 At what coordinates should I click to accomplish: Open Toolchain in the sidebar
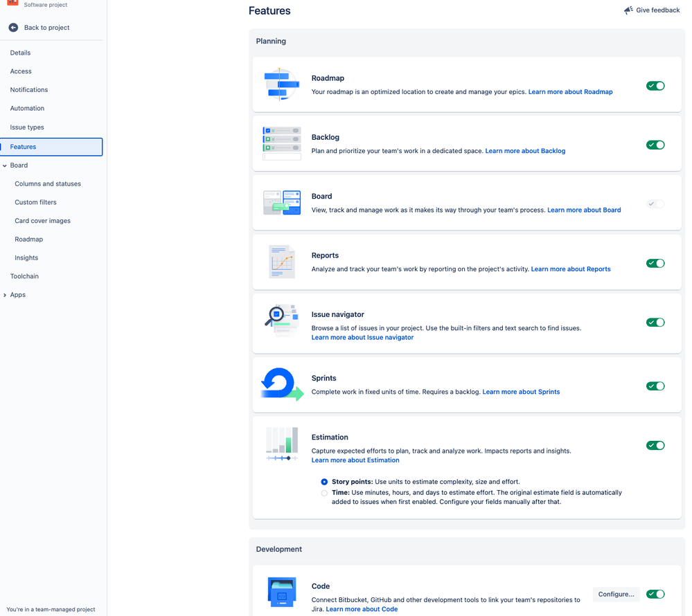point(24,276)
